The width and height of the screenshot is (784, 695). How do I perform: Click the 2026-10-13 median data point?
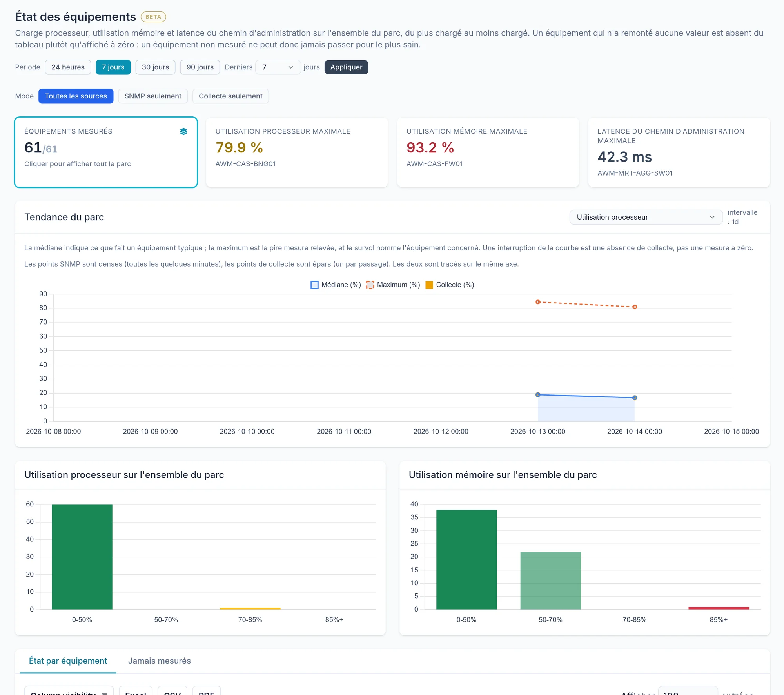[538, 395]
